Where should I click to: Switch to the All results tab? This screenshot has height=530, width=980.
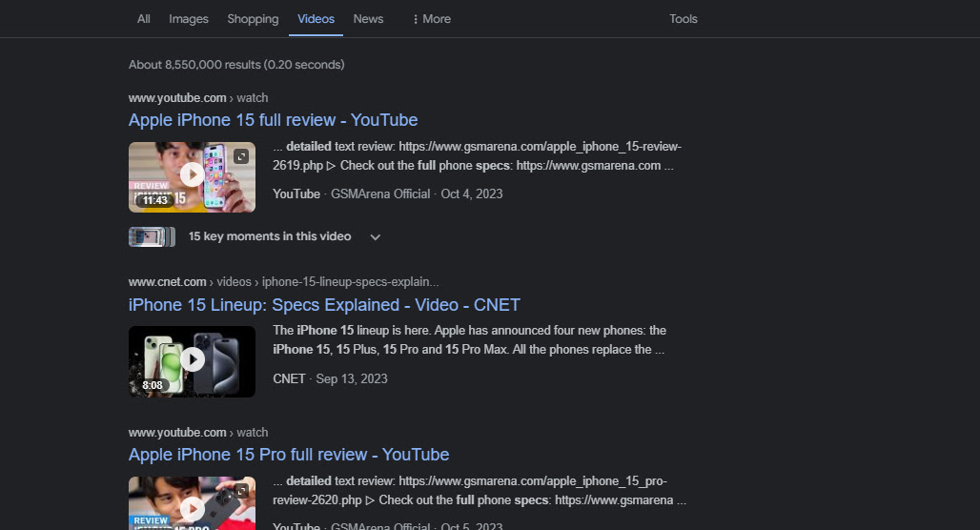[144, 19]
